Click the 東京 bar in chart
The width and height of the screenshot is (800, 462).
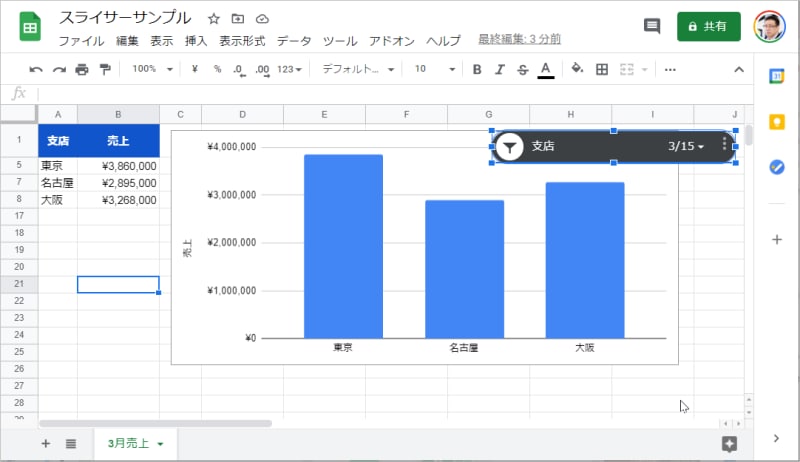coord(343,246)
